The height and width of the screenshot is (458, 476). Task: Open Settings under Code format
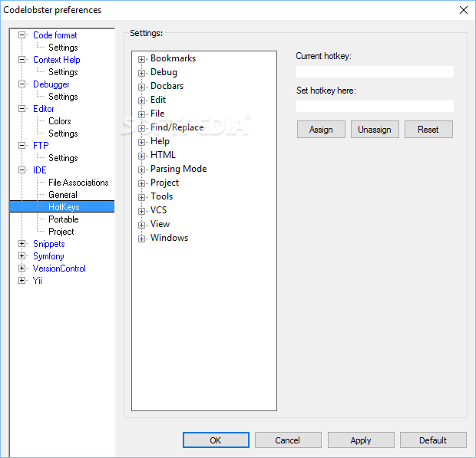(63, 48)
